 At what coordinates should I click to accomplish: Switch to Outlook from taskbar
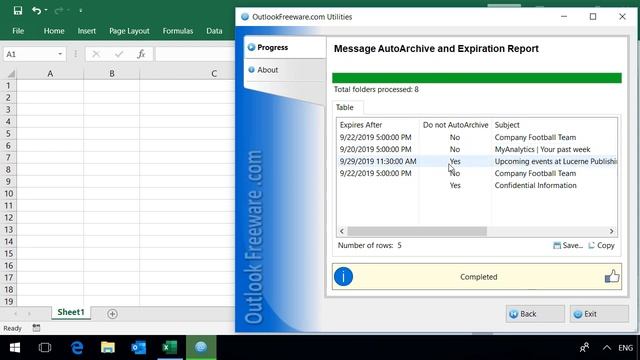(139, 347)
